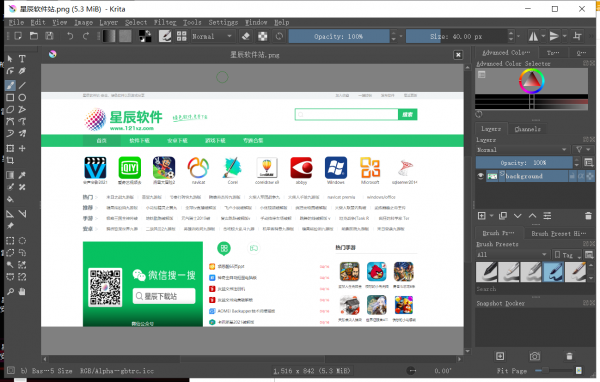Create a new document from toolbar
The image size is (600, 382).
click(18, 36)
